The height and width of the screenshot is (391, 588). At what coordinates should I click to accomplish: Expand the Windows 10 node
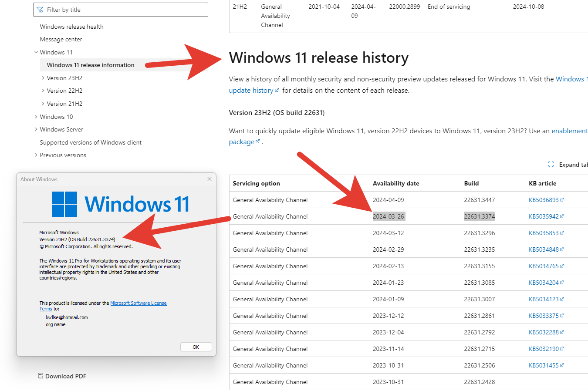[x=36, y=117]
